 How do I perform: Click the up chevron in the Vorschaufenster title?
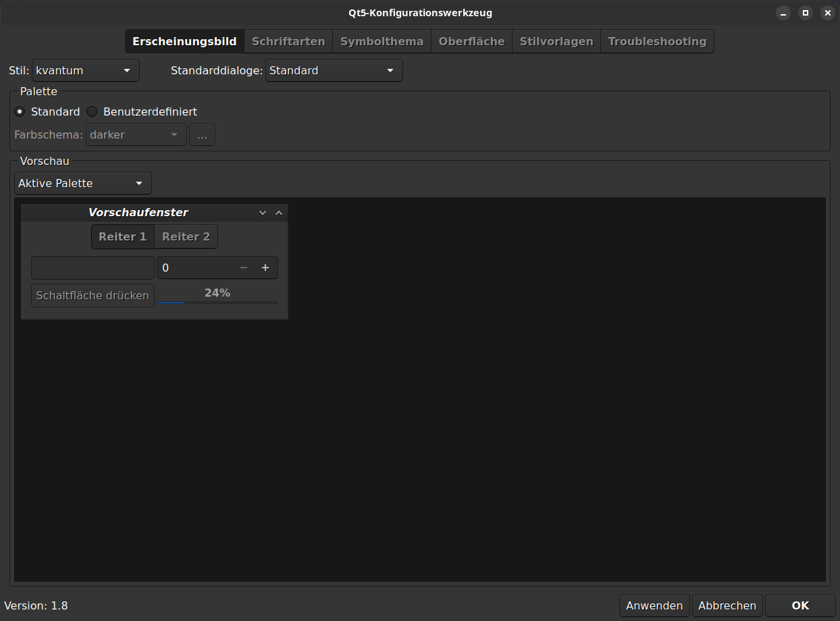point(279,213)
